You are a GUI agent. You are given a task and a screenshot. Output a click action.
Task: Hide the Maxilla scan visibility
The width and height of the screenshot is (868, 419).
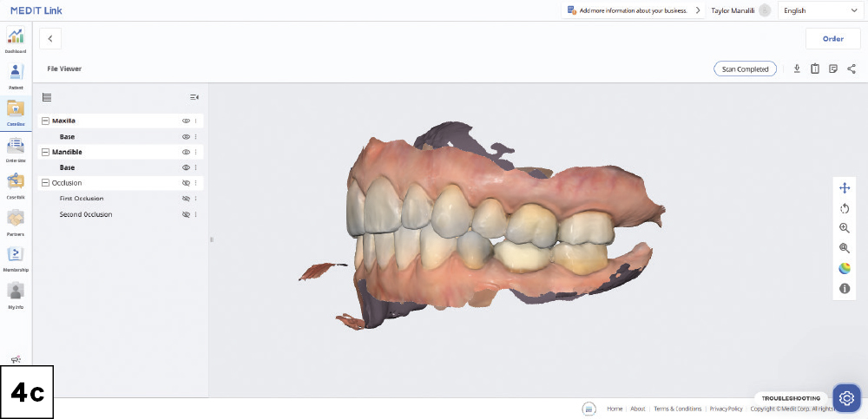186,121
